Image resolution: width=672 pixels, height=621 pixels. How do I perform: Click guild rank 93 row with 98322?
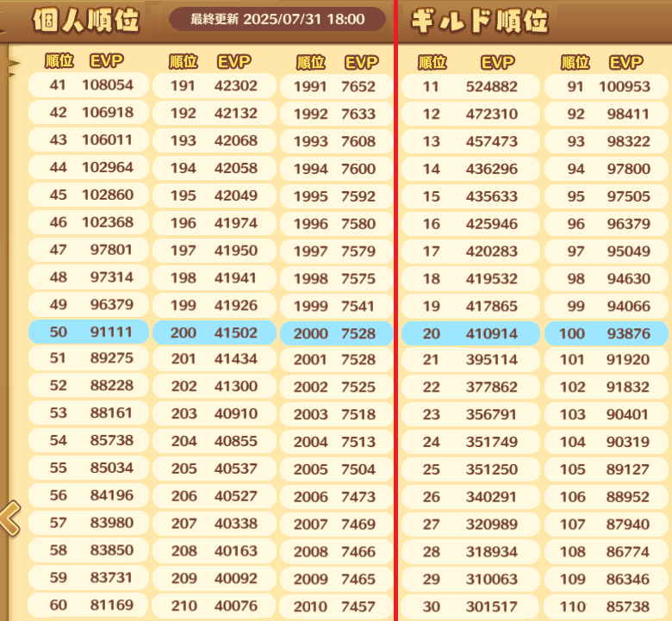[x=607, y=141]
